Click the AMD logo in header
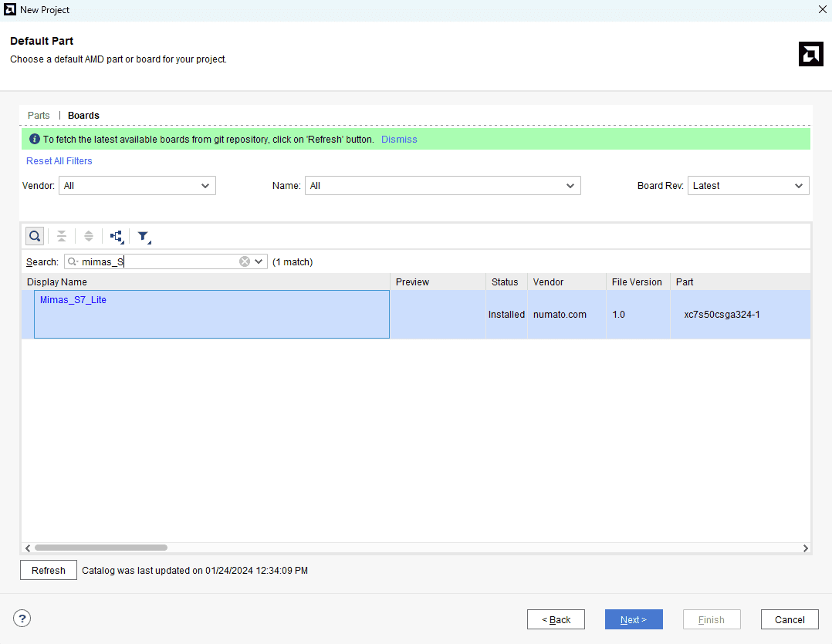The height and width of the screenshot is (644, 832). coord(810,54)
